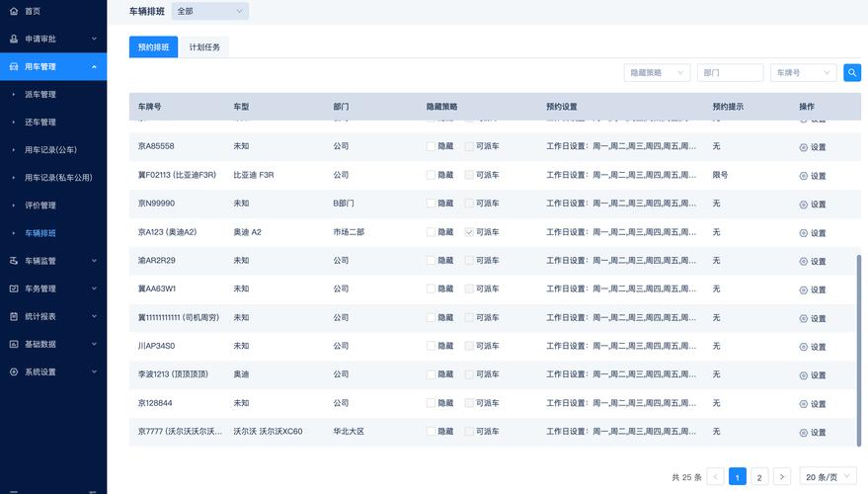Click settings icon for 京A123 row
868x494 pixels.
click(803, 233)
